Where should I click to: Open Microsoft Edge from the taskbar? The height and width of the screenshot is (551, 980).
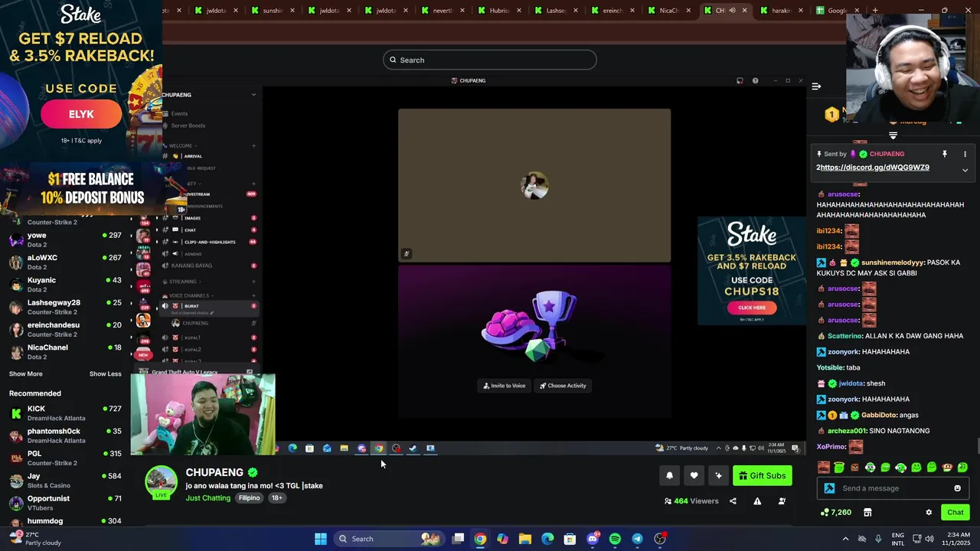[547, 539]
